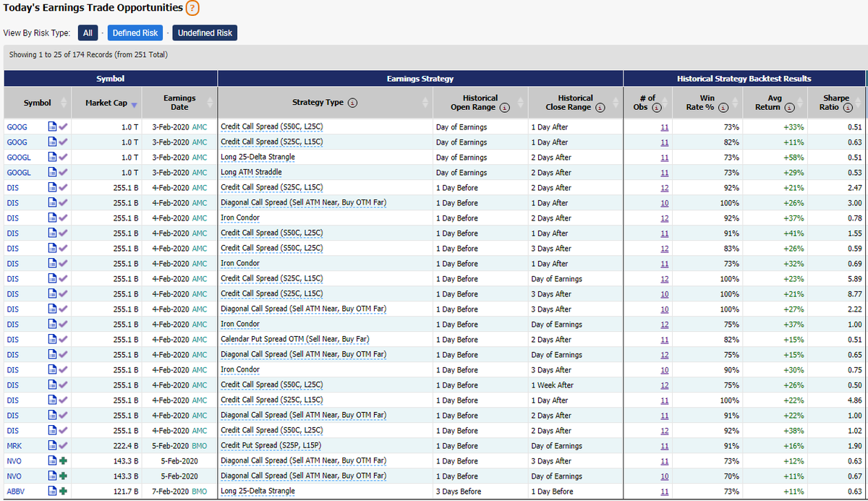Sort by Market Cap column arrow

[x=135, y=104]
